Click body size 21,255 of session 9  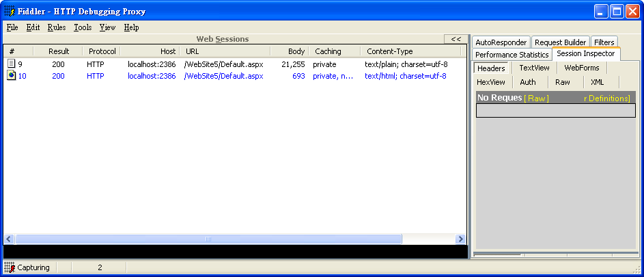pos(293,64)
